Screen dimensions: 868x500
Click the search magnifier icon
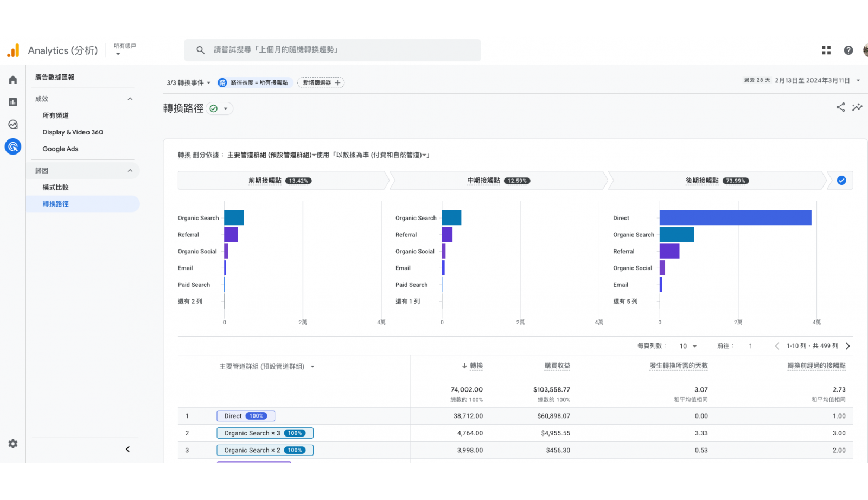(x=200, y=50)
